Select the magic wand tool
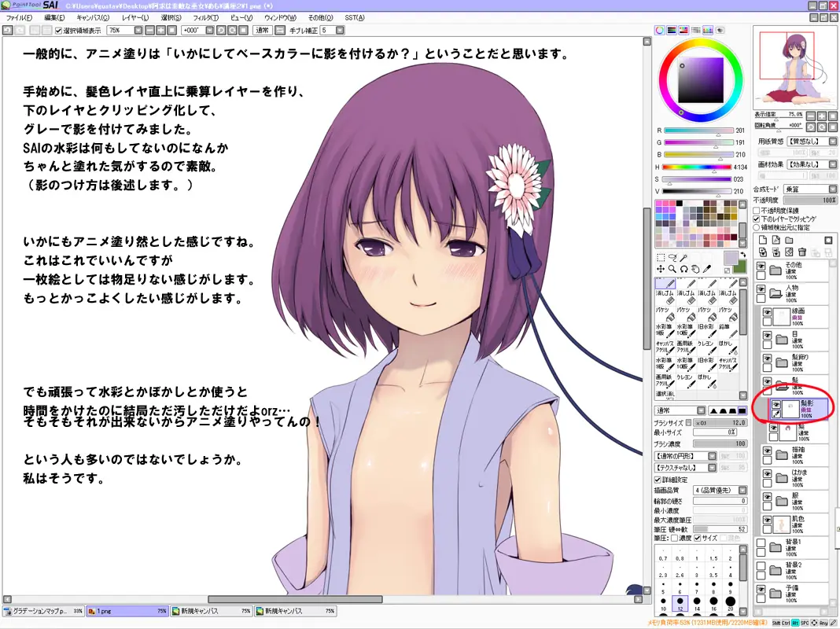 click(683, 257)
